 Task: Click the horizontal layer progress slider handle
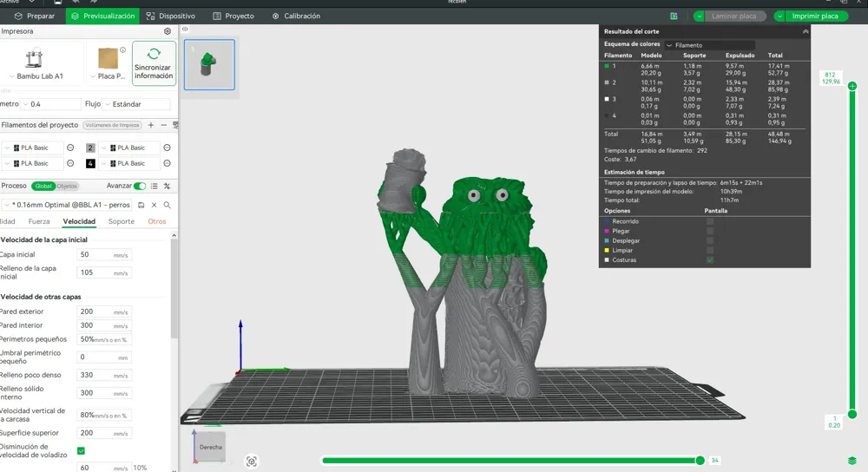click(700, 461)
